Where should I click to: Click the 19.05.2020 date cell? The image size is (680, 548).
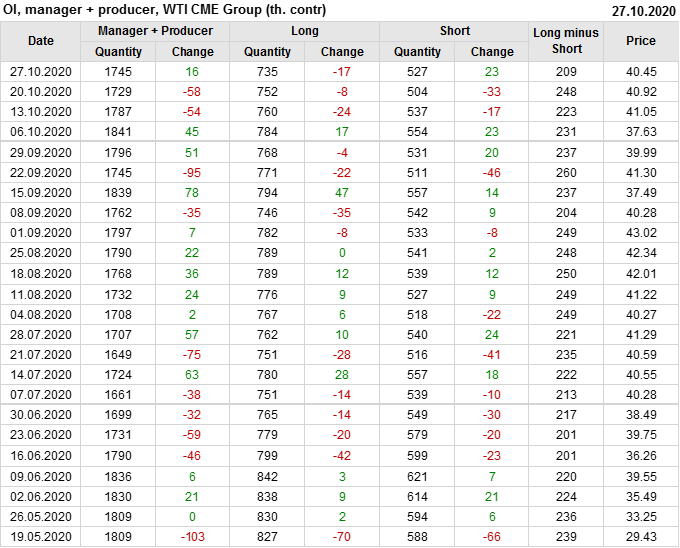coord(41,536)
